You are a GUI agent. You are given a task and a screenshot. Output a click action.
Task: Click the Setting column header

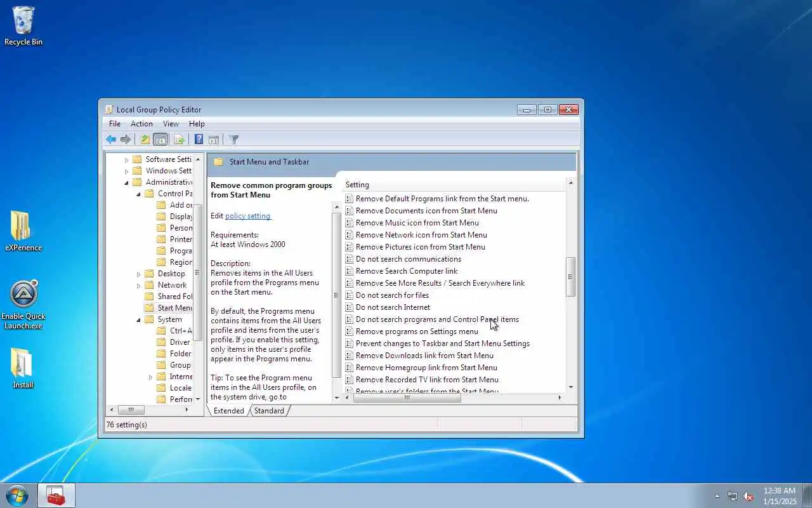(453, 185)
